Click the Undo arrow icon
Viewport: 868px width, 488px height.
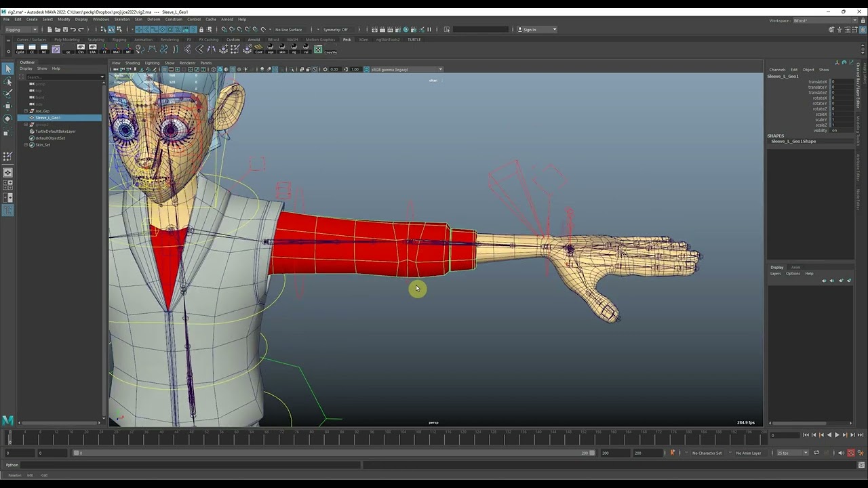(73, 29)
